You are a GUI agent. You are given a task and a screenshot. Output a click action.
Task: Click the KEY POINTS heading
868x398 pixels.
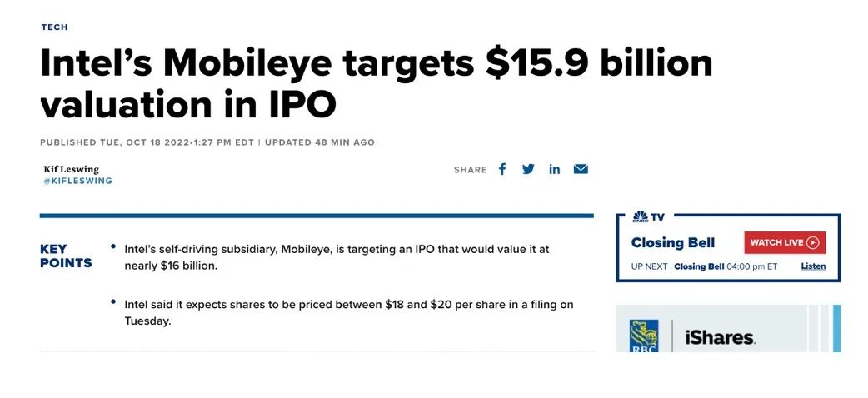[65, 256]
